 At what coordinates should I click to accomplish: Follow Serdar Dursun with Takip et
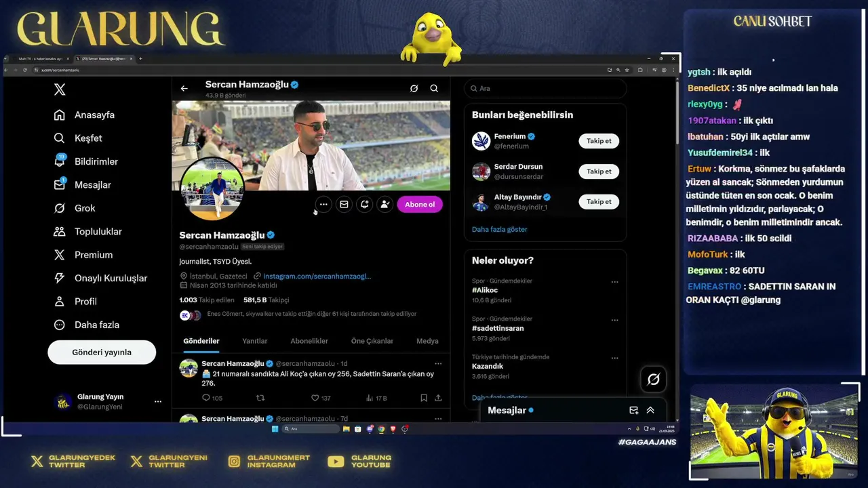pos(599,171)
